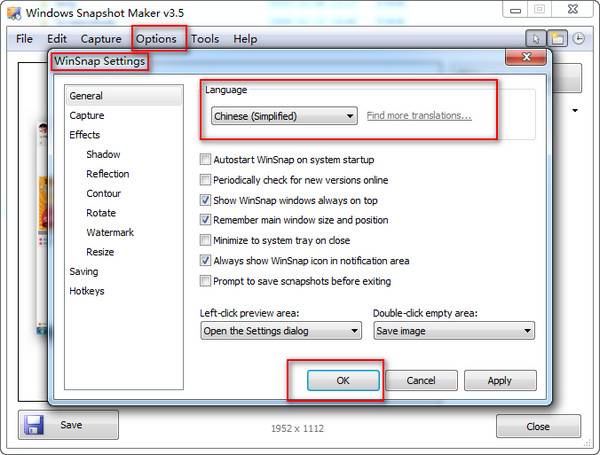Open the Language dropdown
600x455 pixels.
[284, 116]
